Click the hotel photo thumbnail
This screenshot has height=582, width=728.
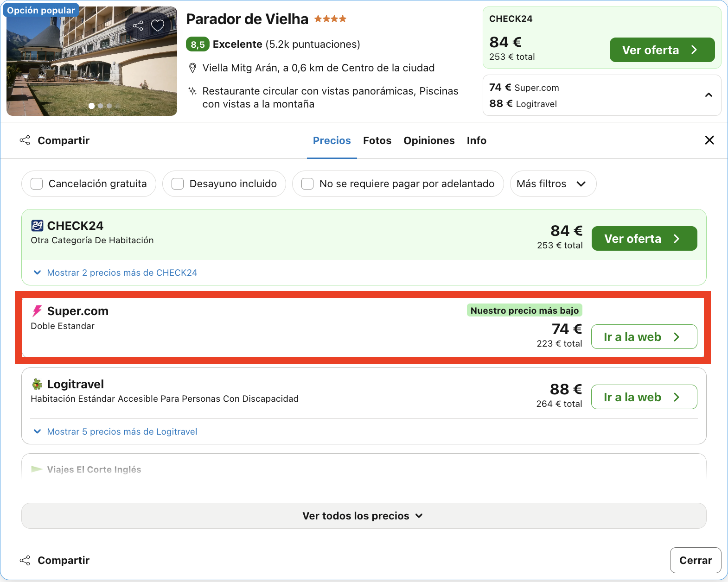92,61
